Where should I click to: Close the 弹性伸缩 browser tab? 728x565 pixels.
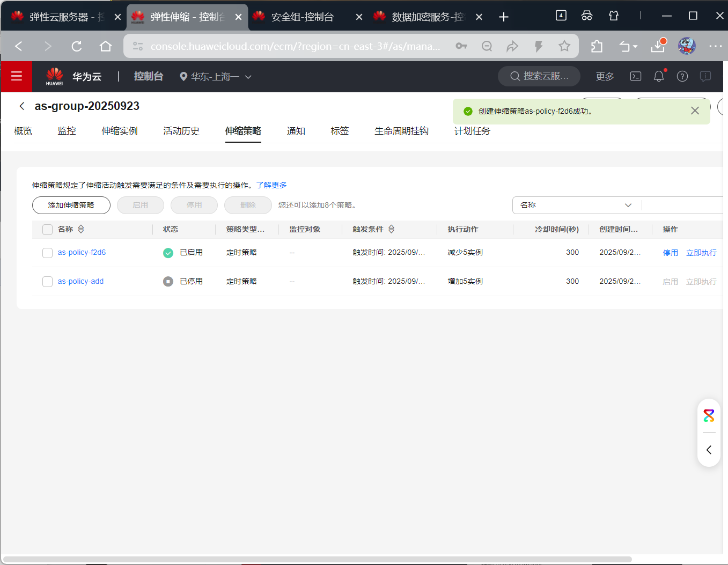[238, 17]
